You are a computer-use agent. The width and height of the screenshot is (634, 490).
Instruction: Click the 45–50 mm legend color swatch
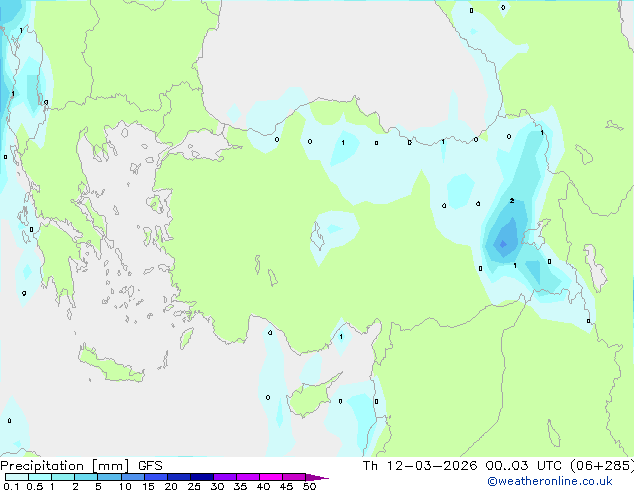point(294,477)
